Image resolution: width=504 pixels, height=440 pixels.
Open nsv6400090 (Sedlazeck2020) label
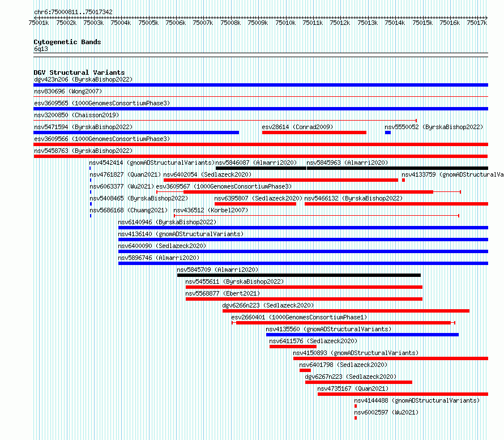[162, 246]
